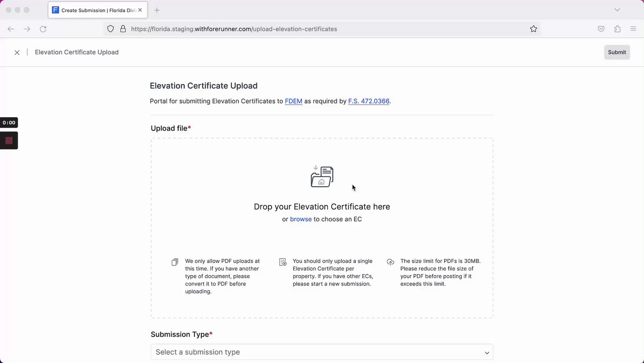This screenshot has height=363, width=644.
Task: Follow the FDEM link
Action: [x=293, y=101]
